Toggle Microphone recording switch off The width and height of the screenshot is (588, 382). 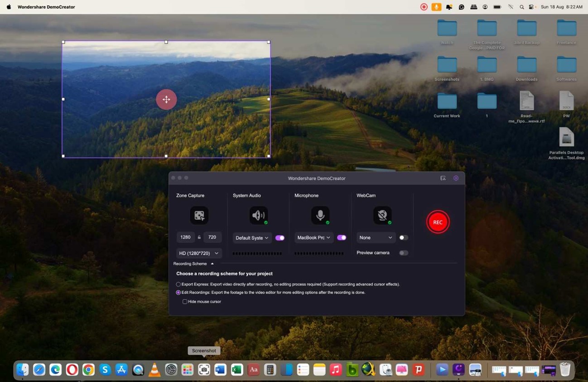pyautogui.click(x=342, y=237)
